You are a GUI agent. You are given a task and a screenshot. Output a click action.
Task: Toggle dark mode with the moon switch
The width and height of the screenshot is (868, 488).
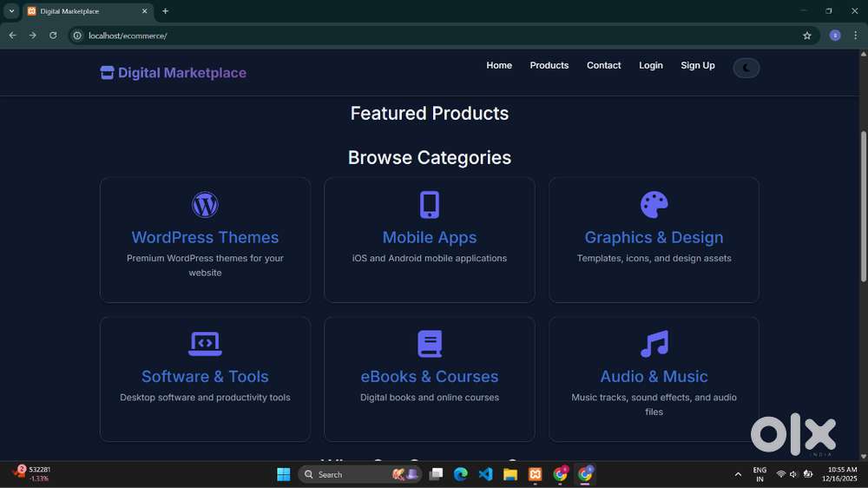746,68
